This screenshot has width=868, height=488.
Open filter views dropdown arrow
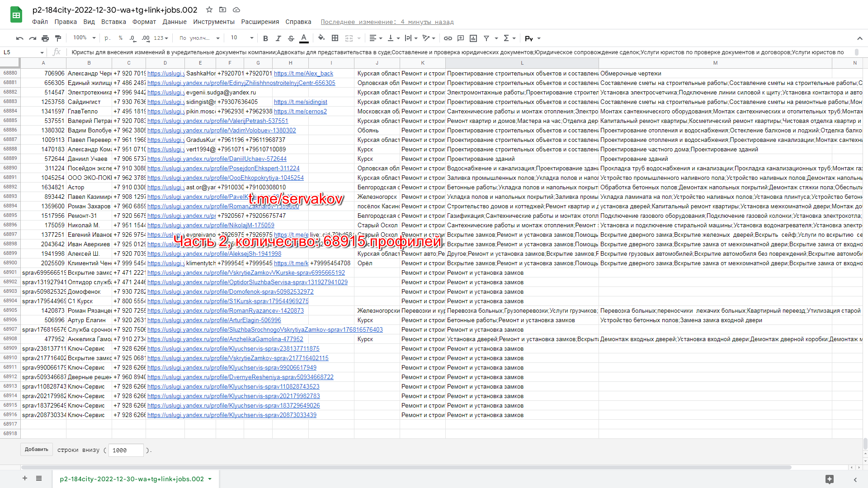(x=496, y=38)
